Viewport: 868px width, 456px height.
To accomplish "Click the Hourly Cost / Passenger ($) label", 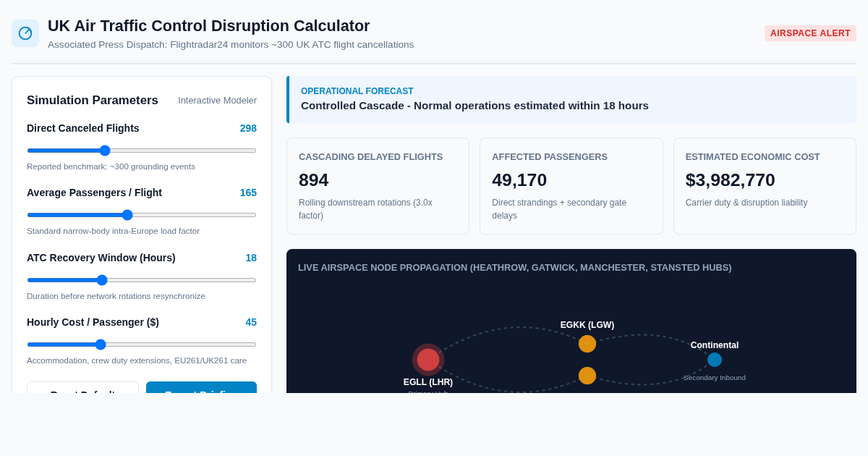I will click(93, 322).
